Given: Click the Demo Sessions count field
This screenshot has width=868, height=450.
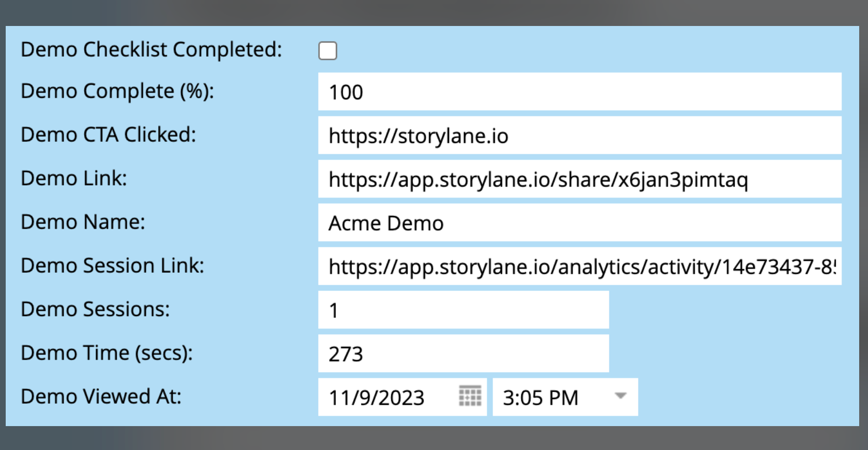Looking at the screenshot, I should coord(463,310).
